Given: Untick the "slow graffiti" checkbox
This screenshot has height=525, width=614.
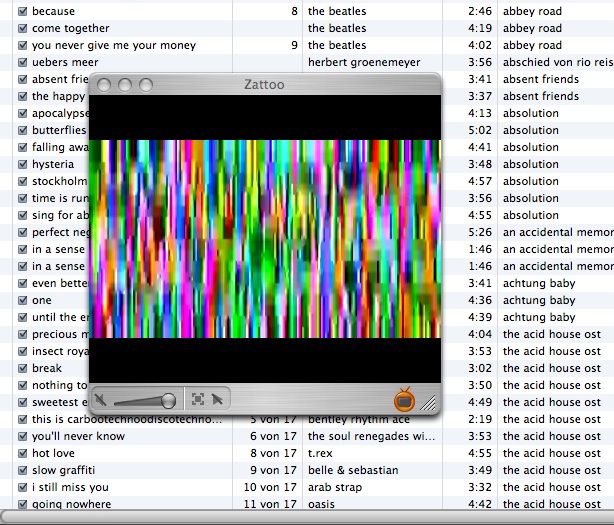Looking at the screenshot, I should pyautogui.click(x=22, y=470).
